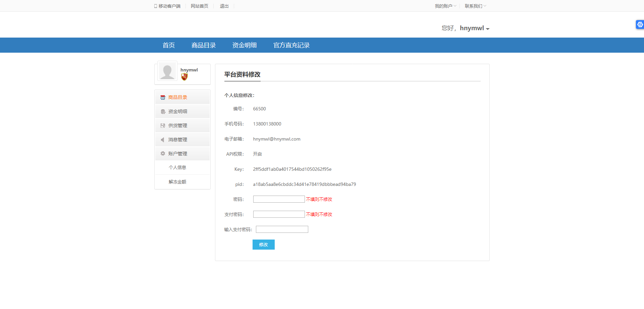The width and height of the screenshot is (644, 309).
Task: Click the 移动客户端 phone icon link
Action: point(167,6)
